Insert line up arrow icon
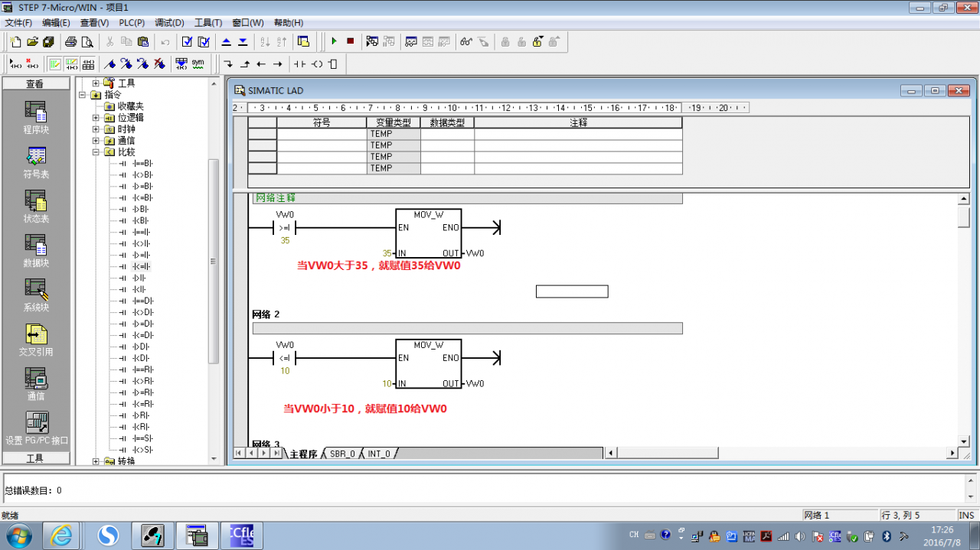 [x=245, y=64]
